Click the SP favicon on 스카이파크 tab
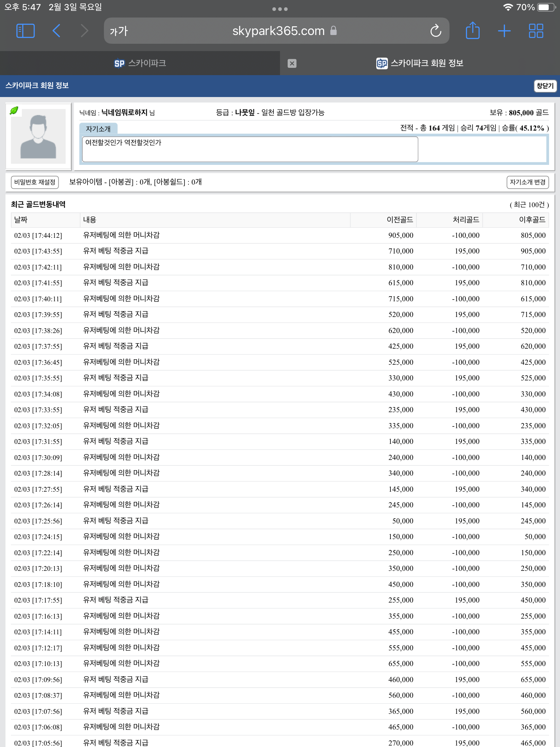This screenshot has width=560, height=747. pos(119,63)
